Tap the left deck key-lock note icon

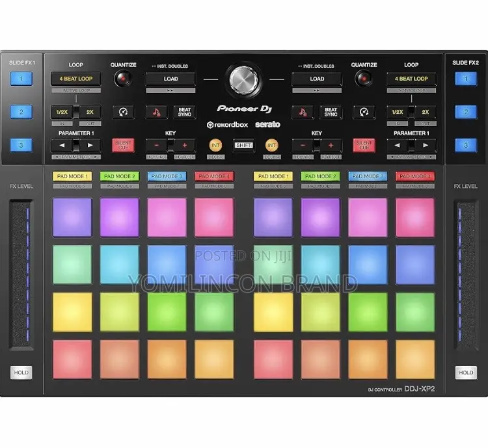coord(157,112)
